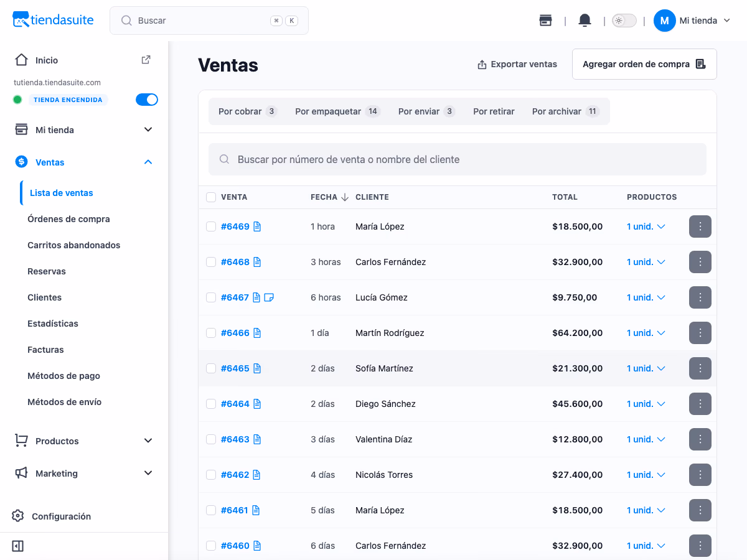Select all sales with header checkbox
The height and width of the screenshot is (560, 747).
[211, 197]
